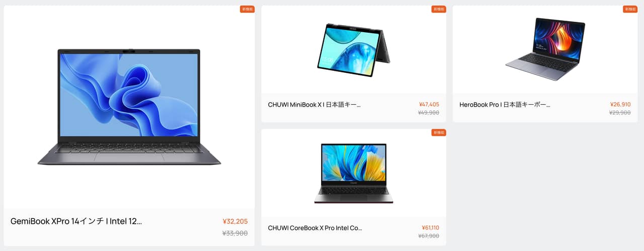Click the orange badge on MiniBook X card
644x251 pixels.
coord(439,9)
